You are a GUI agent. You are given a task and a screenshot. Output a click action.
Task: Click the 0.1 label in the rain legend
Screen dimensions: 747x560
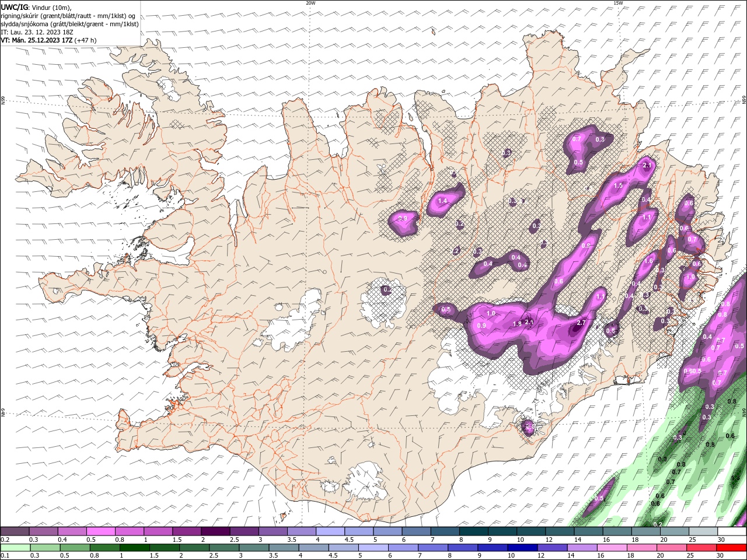click(5, 556)
